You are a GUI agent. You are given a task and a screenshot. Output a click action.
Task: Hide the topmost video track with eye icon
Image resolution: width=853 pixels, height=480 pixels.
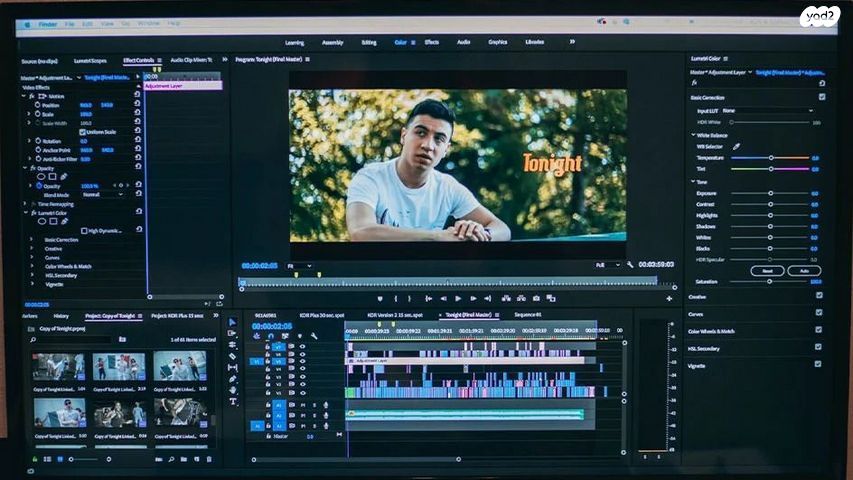[302, 347]
